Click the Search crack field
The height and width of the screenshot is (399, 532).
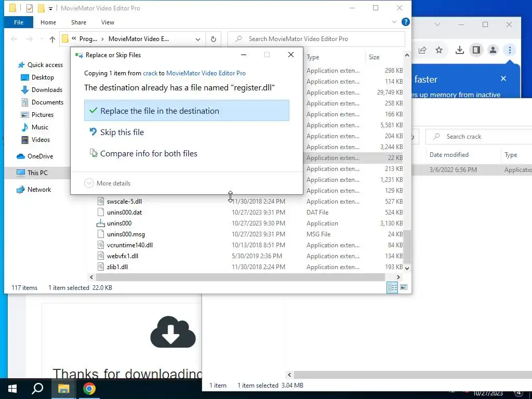[x=478, y=137]
